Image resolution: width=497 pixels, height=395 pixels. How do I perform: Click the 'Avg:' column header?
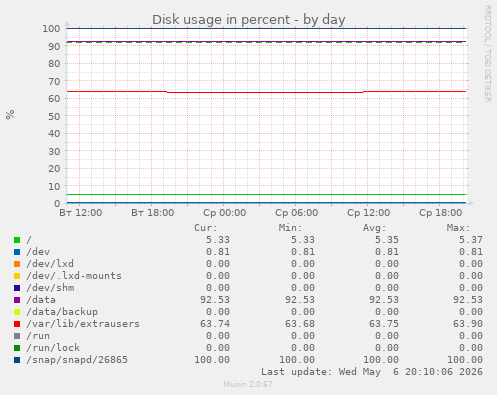pos(374,228)
